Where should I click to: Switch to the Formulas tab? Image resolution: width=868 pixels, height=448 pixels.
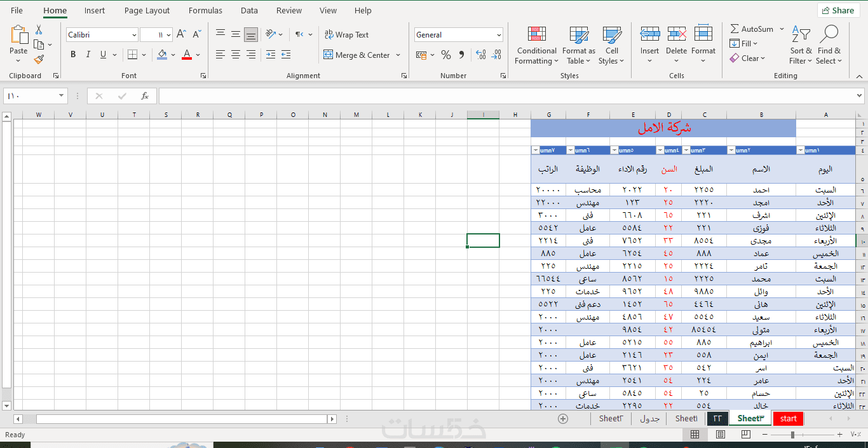click(205, 10)
